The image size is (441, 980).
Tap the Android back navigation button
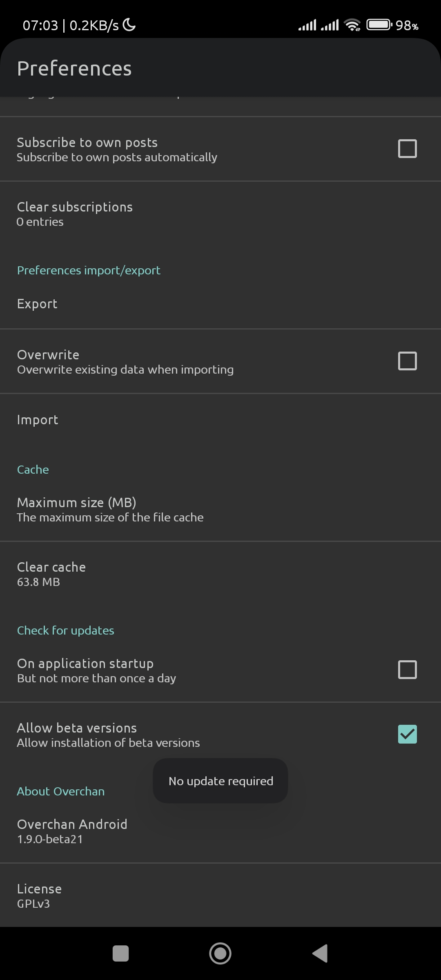320,953
